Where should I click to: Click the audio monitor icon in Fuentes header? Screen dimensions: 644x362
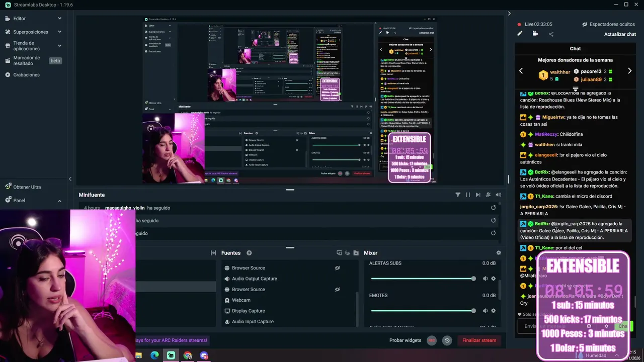tap(348, 253)
